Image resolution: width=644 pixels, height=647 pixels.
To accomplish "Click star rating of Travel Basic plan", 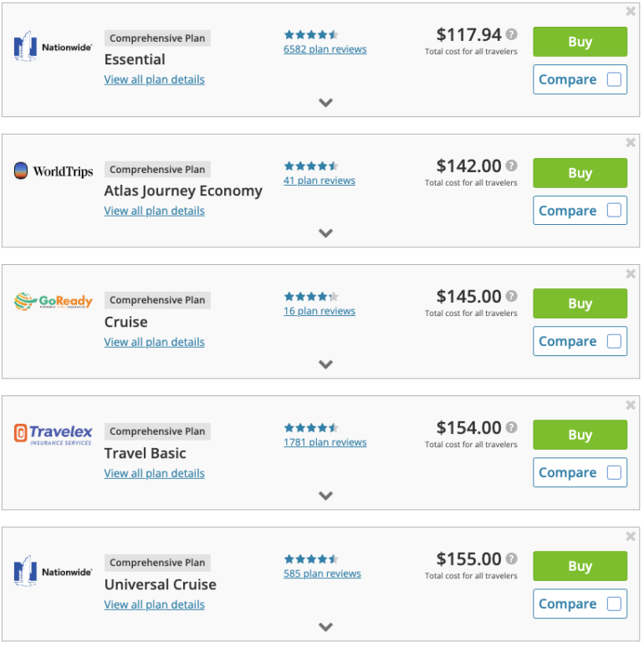I will (x=311, y=427).
